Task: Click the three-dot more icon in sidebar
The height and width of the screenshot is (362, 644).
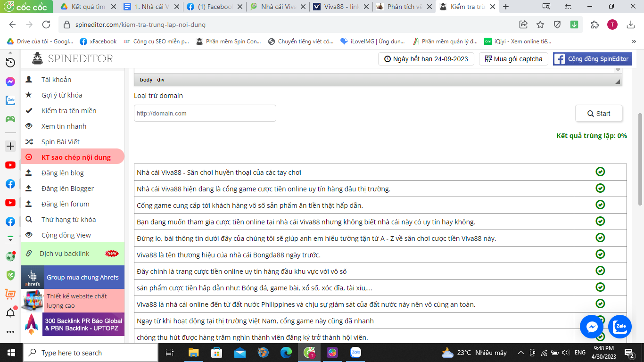Action: point(10,332)
